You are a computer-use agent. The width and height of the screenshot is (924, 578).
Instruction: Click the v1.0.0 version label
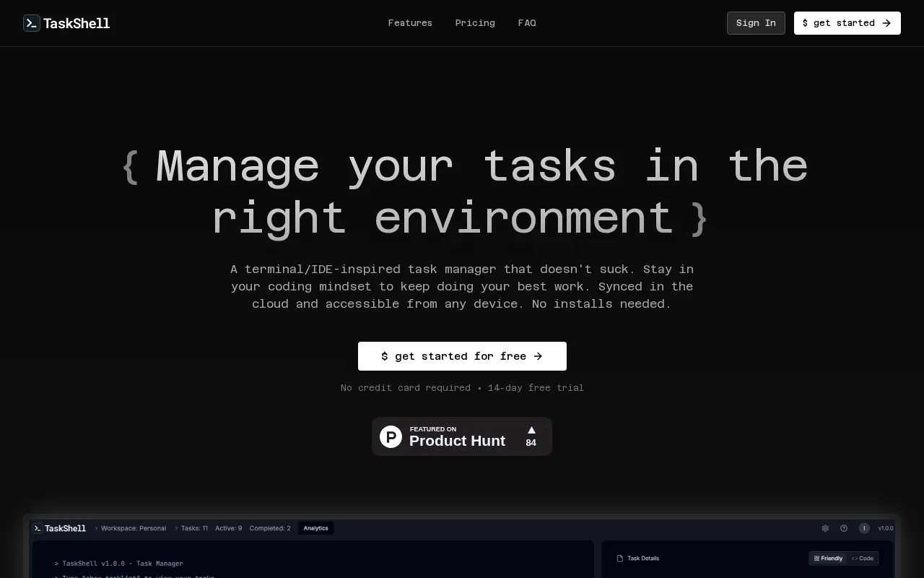[886, 528]
